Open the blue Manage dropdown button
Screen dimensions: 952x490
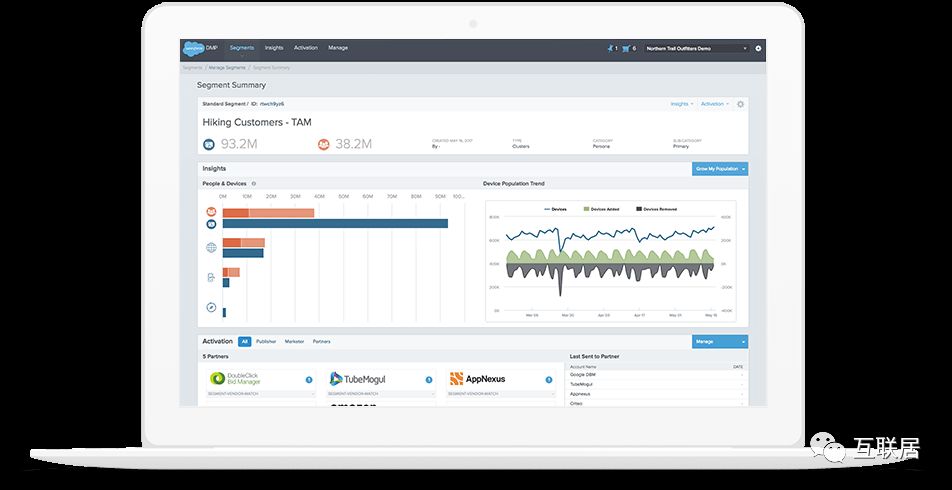(720, 342)
